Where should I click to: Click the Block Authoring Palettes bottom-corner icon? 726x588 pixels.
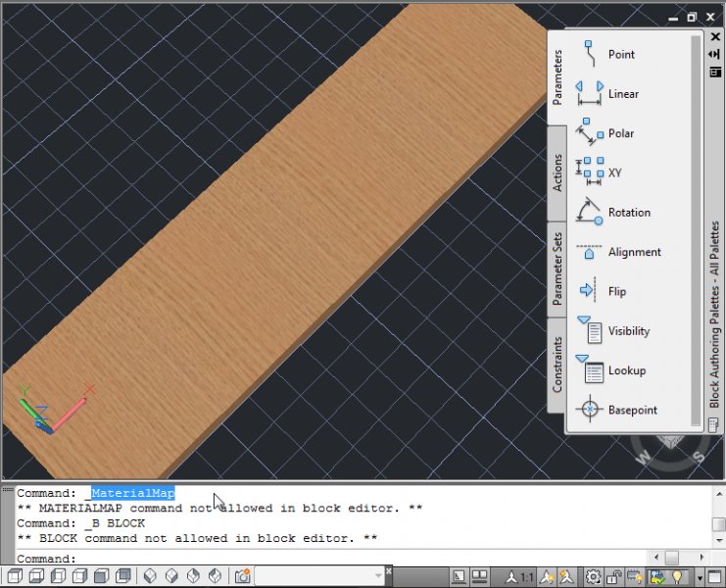713,424
